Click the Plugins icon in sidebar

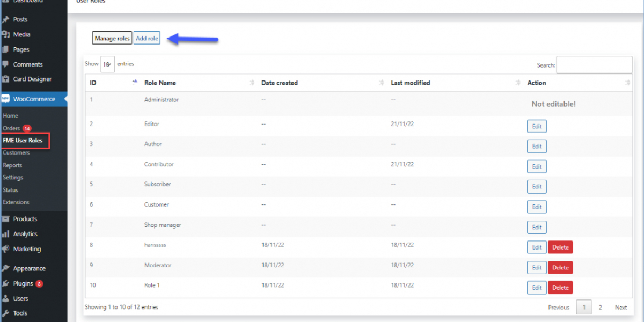click(6, 283)
